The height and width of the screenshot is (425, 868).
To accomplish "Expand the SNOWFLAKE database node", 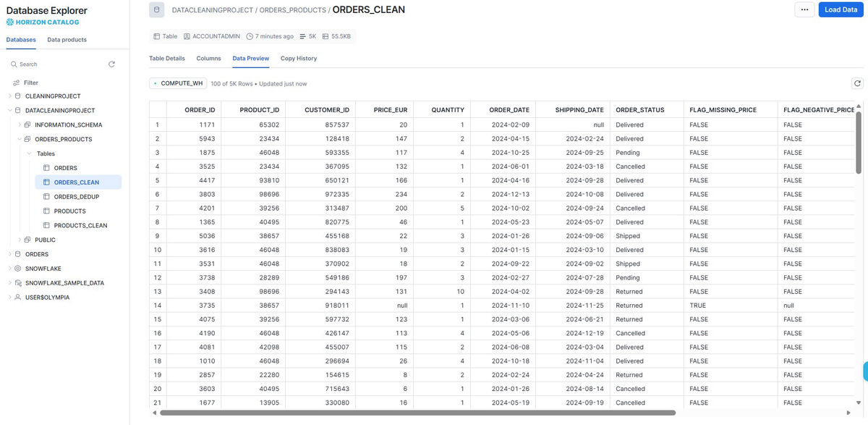I will tap(10, 269).
